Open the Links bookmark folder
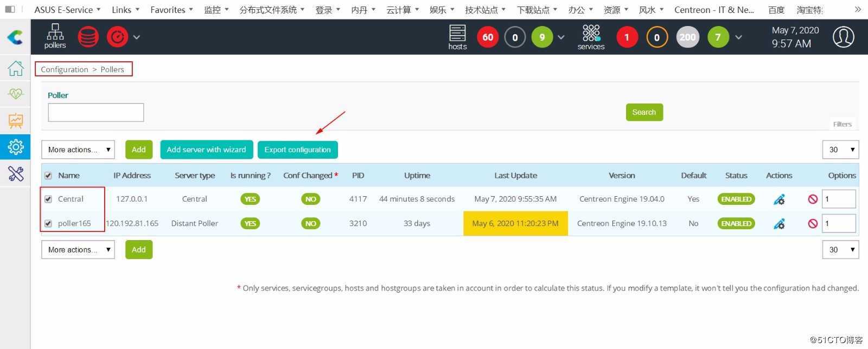Screen dimensions: 868x349 click(x=125, y=10)
